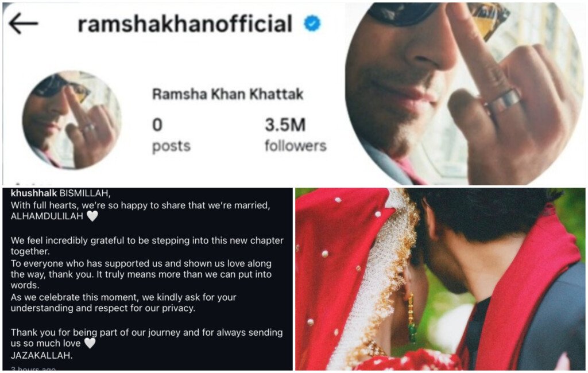Open the small circular profile picture
The width and height of the screenshot is (588, 373).
[x=72, y=120]
